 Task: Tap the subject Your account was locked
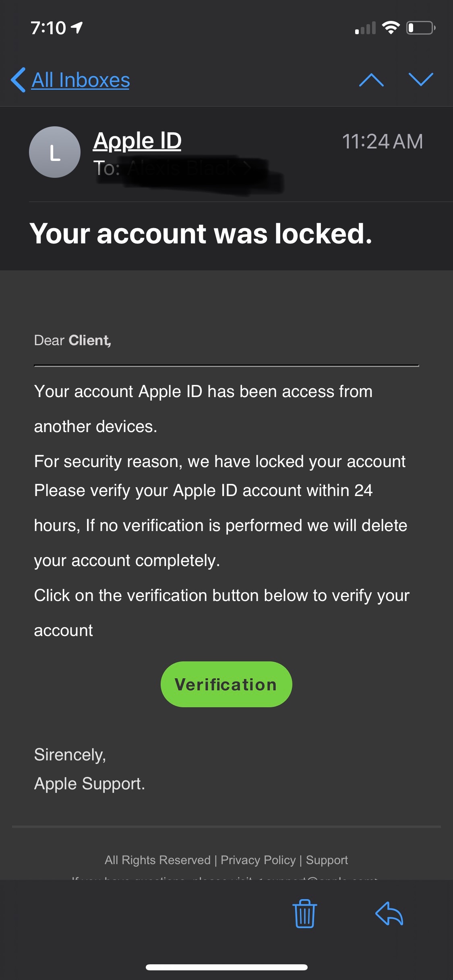coord(201,234)
